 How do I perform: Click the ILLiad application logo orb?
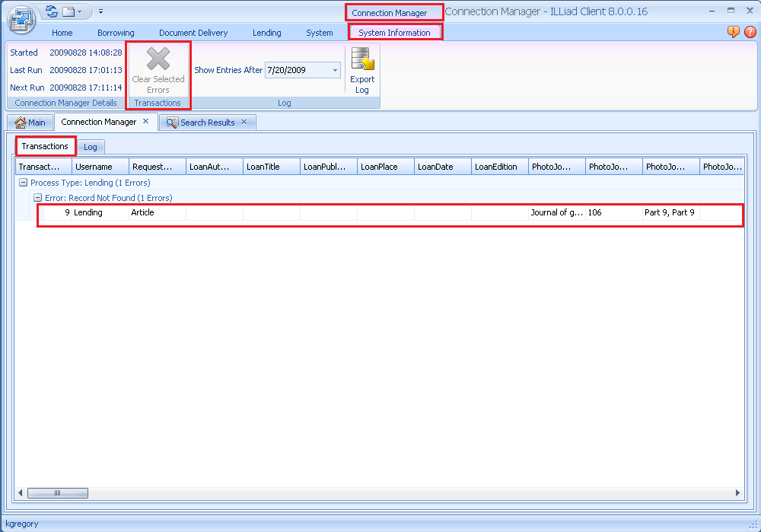tap(21, 21)
